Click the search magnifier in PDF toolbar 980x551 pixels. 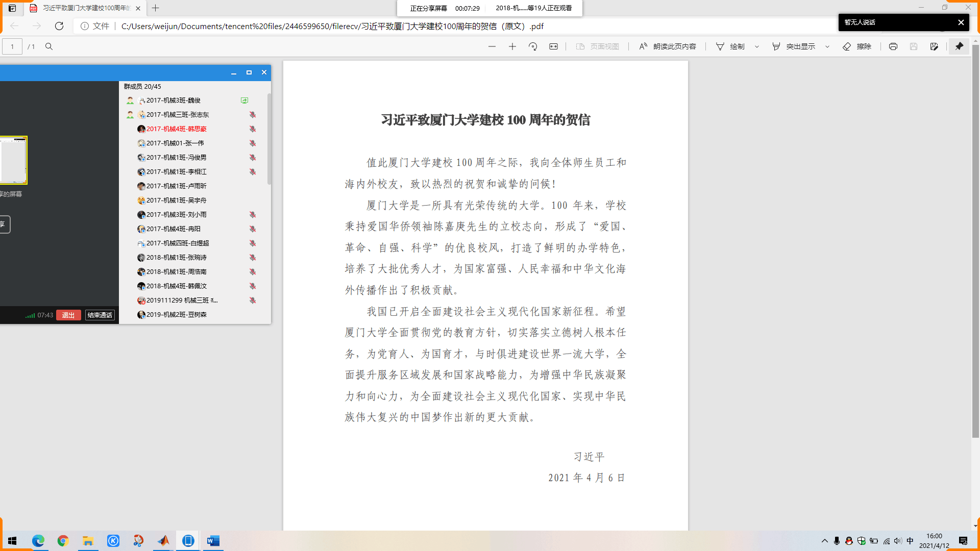[x=49, y=46]
